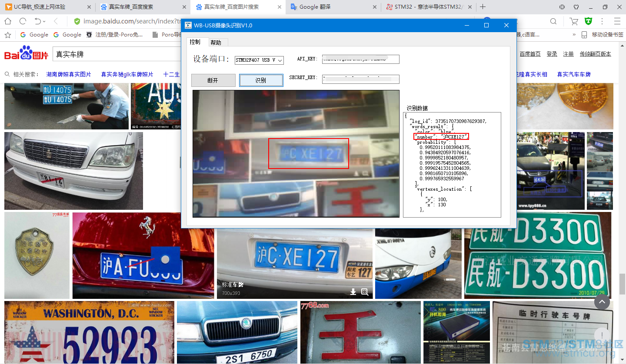The image size is (626, 364).
Task: Open the 百度首页 link
Action: pos(530,54)
